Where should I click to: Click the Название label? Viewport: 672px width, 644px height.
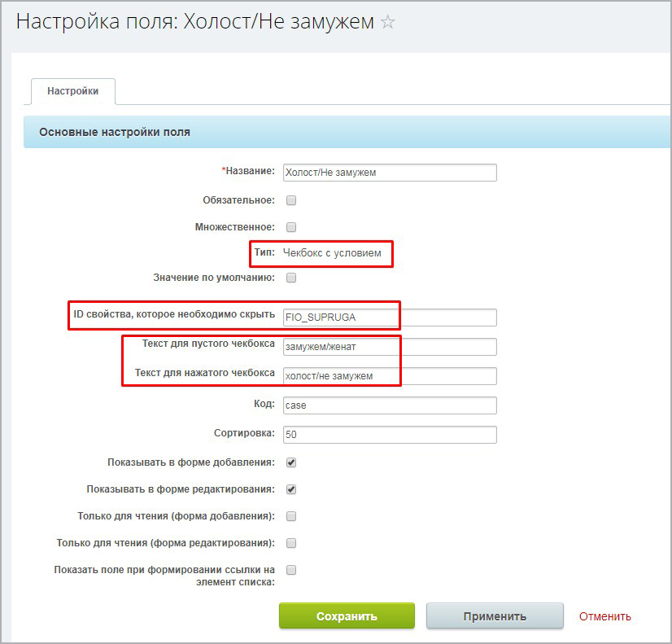[x=248, y=171]
